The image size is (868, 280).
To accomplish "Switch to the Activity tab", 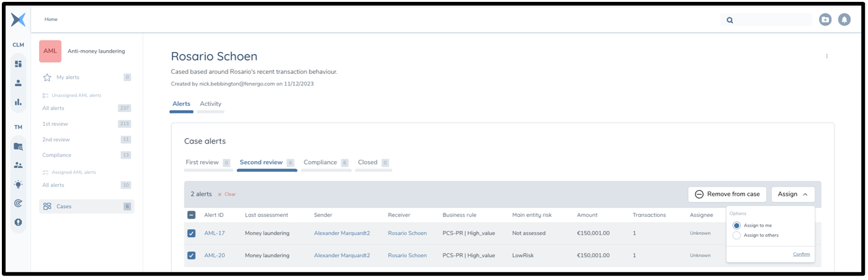I will pos(210,104).
